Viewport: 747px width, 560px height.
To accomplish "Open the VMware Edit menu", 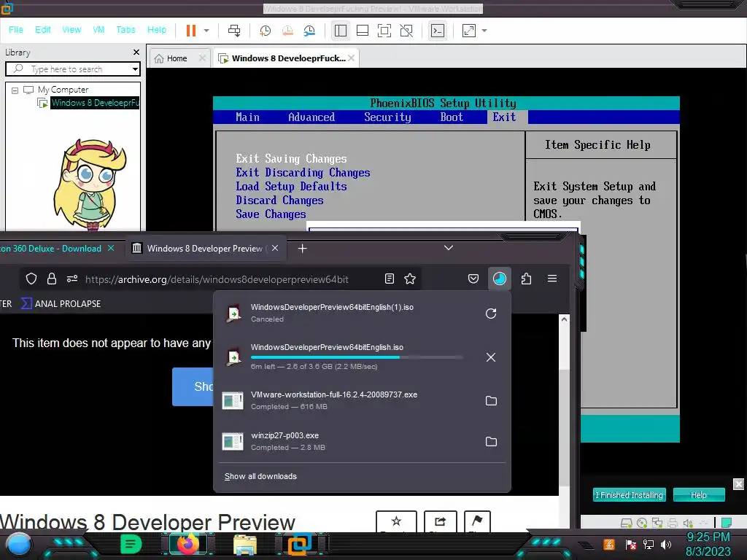I will (43, 29).
